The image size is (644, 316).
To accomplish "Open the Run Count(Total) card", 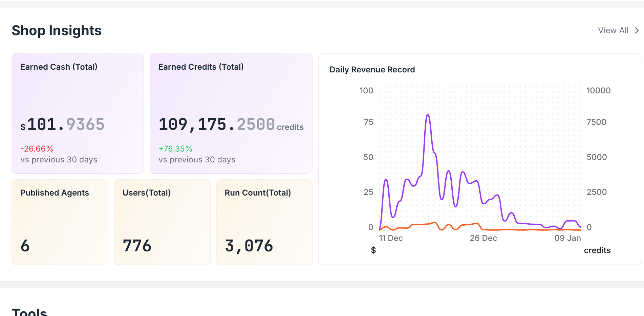I will [264, 222].
